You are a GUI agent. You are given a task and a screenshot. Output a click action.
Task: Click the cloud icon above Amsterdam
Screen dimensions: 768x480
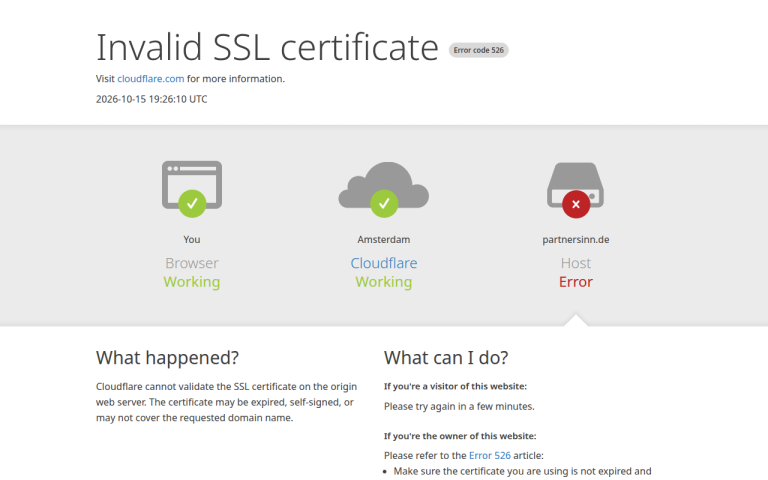[x=384, y=190]
